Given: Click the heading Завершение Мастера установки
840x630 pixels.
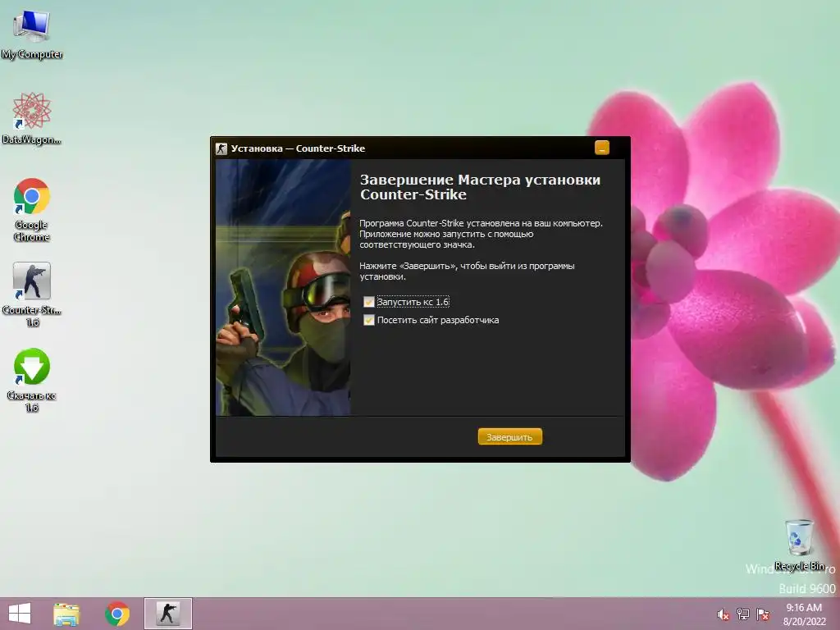Looking at the screenshot, I should coord(480,187).
